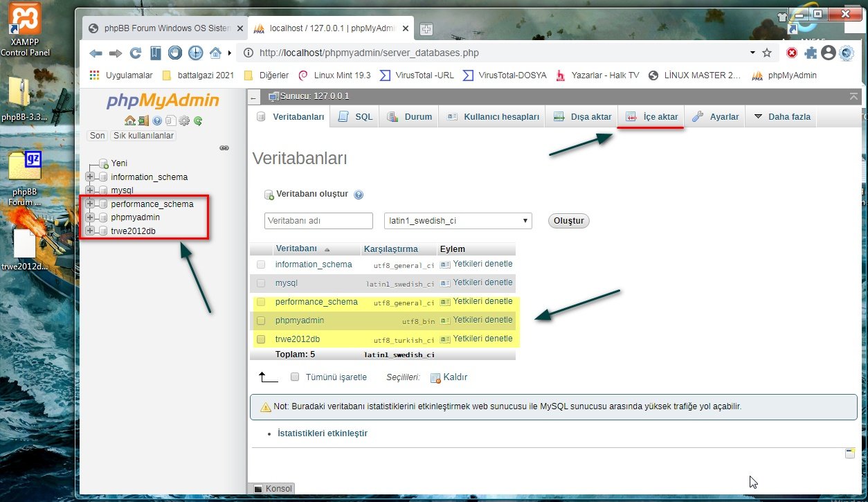Open the Kullanıcı hesapları tab
868x502 pixels.
492,117
